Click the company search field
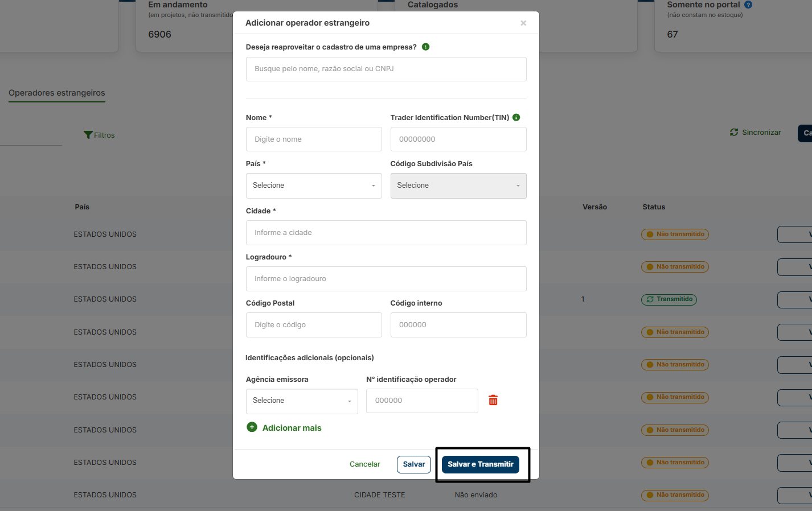The image size is (812, 511). pyautogui.click(x=386, y=69)
